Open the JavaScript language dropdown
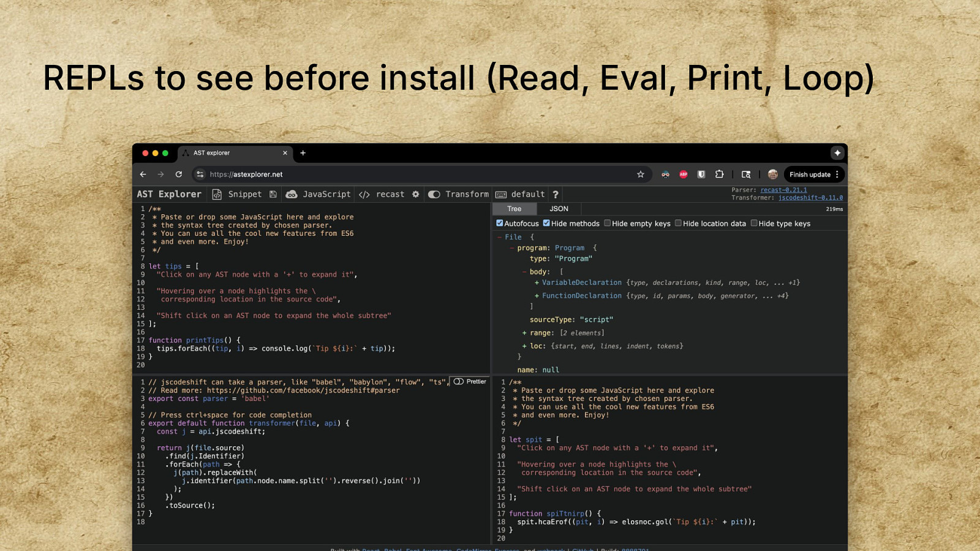The image size is (980, 551). point(318,194)
